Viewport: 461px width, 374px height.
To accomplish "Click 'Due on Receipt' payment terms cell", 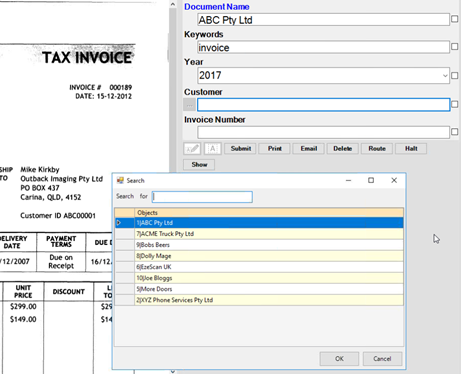I will pyautogui.click(x=61, y=262).
